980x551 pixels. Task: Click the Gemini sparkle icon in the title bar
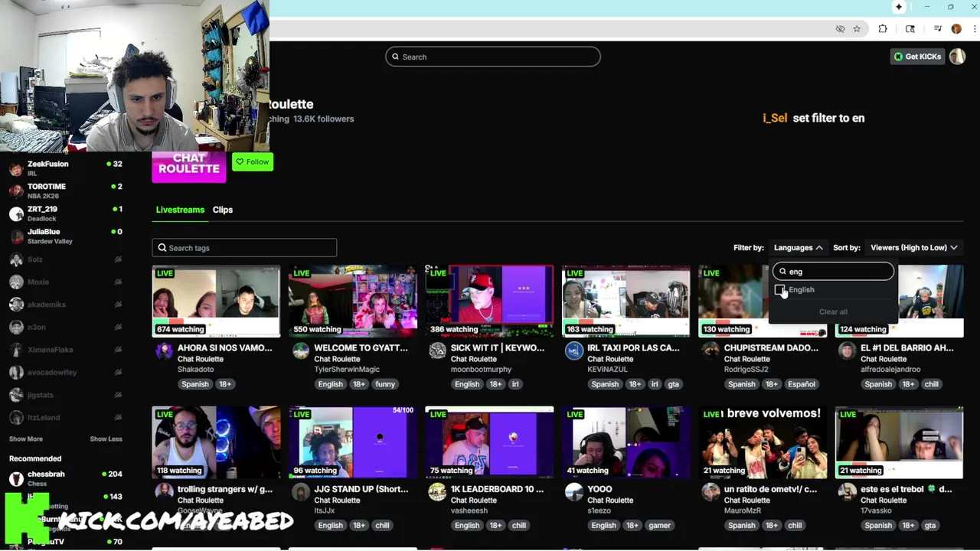click(x=899, y=7)
